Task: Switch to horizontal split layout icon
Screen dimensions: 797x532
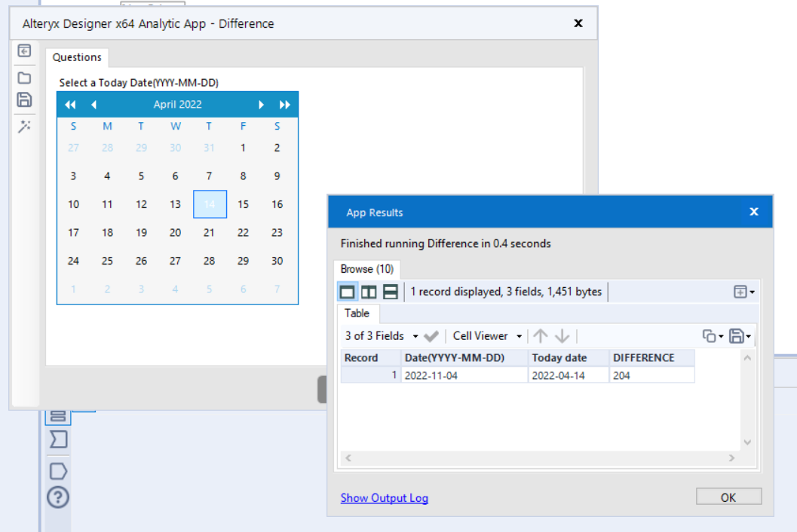Action: (390, 292)
